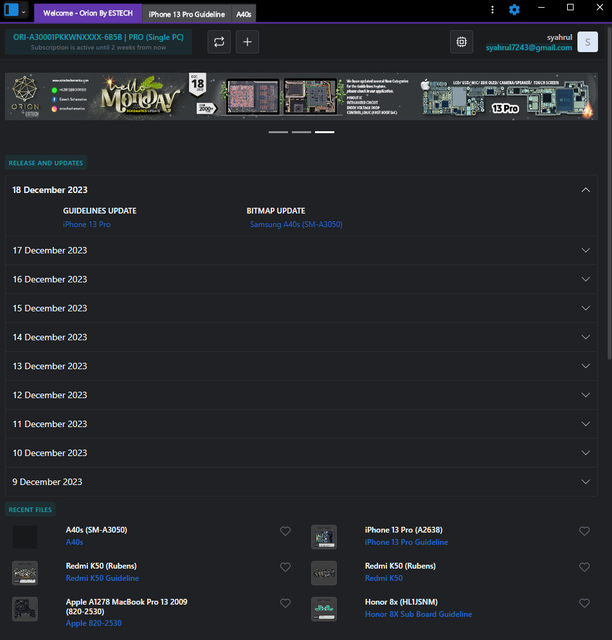Click the Hello Monday banner image
Screen dimensions: 612x640
point(301,96)
